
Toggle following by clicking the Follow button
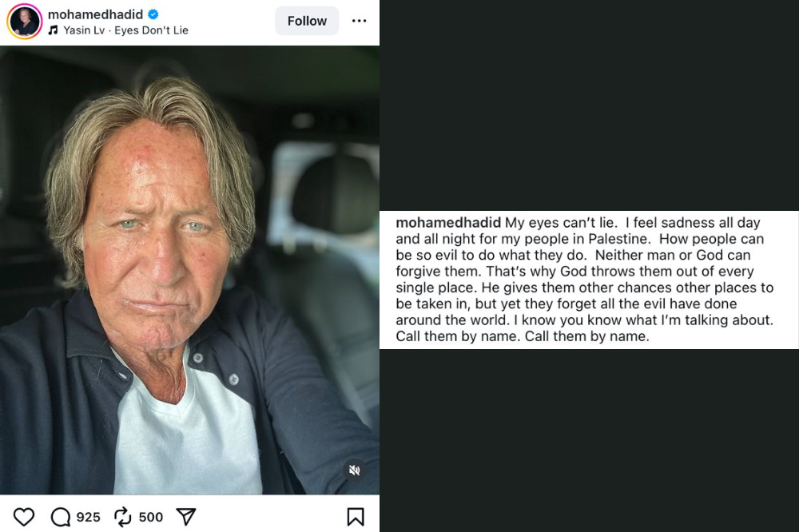pyautogui.click(x=307, y=21)
